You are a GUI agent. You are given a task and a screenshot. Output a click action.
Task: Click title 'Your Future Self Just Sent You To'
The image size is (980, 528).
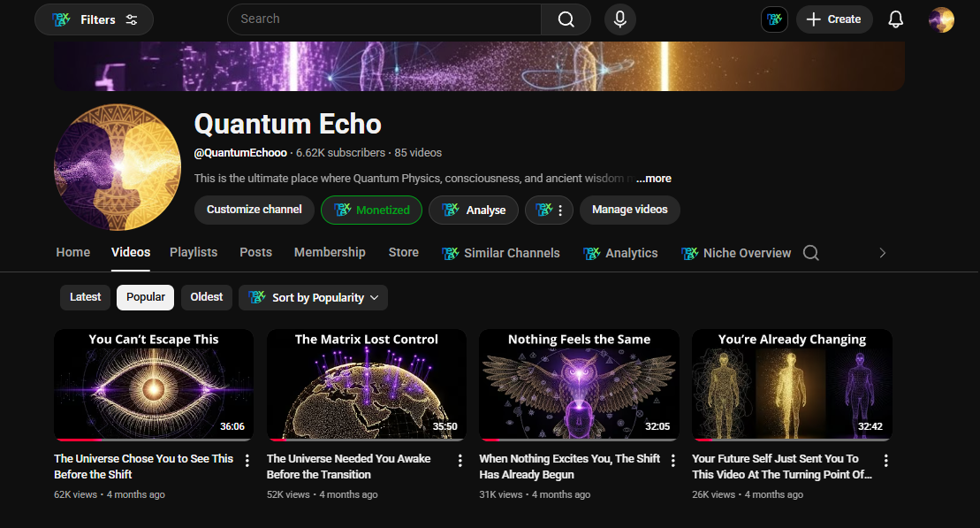(782, 467)
